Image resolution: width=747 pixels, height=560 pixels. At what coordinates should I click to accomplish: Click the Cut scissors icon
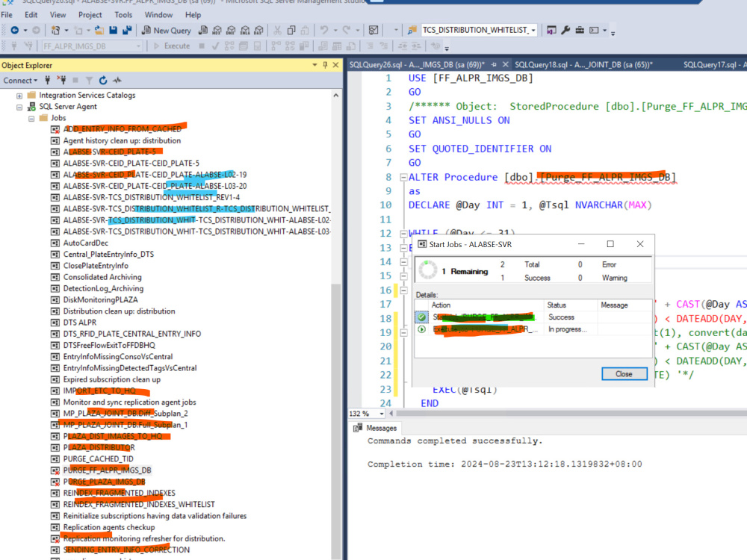pyautogui.click(x=277, y=31)
